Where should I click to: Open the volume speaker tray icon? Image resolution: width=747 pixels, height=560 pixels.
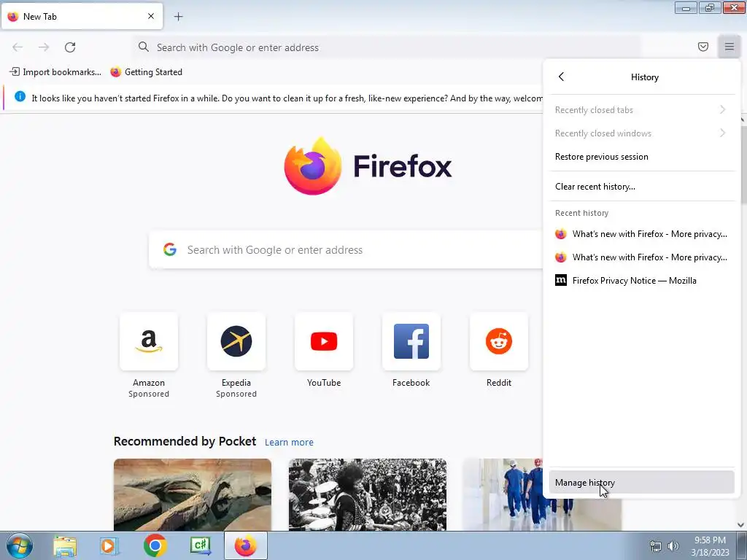point(673,546)
